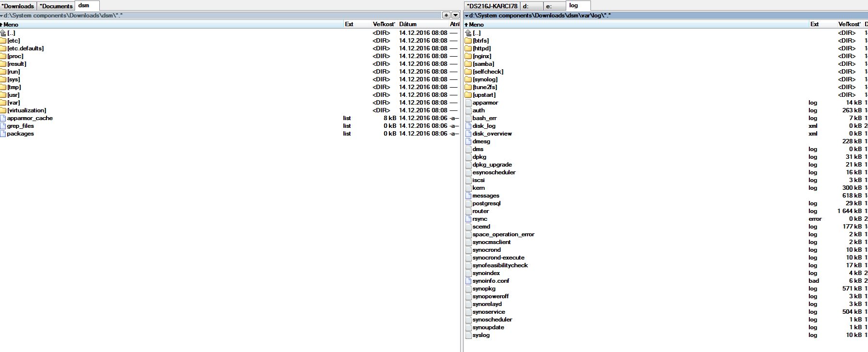Sort right panel by Veľkosť column

click(849, 24)
